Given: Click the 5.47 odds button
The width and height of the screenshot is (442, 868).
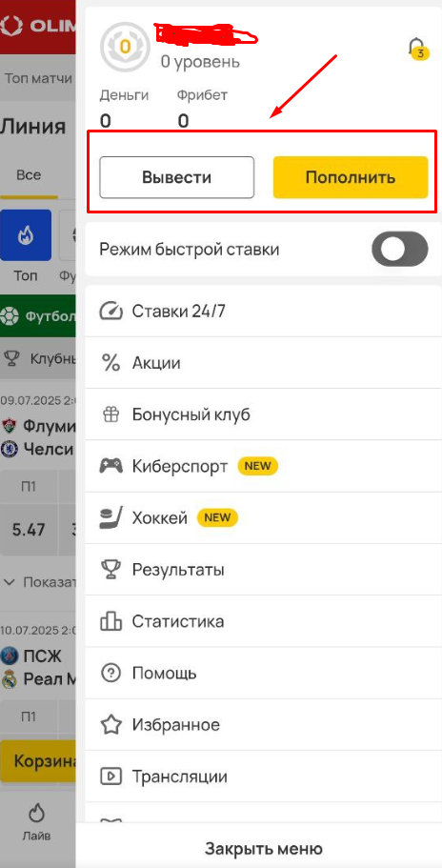Looking at the screenshot, I should (29, 530).
